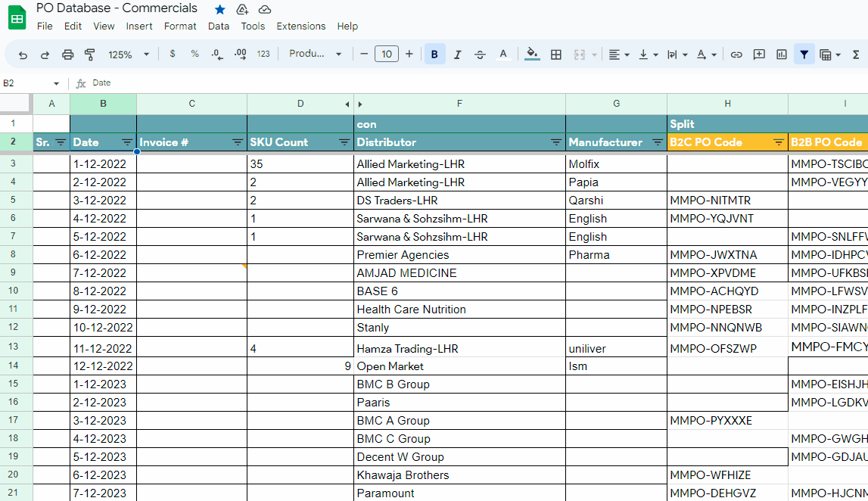Open the fill color picker
The image size is (868, 501).
(532, 54)
